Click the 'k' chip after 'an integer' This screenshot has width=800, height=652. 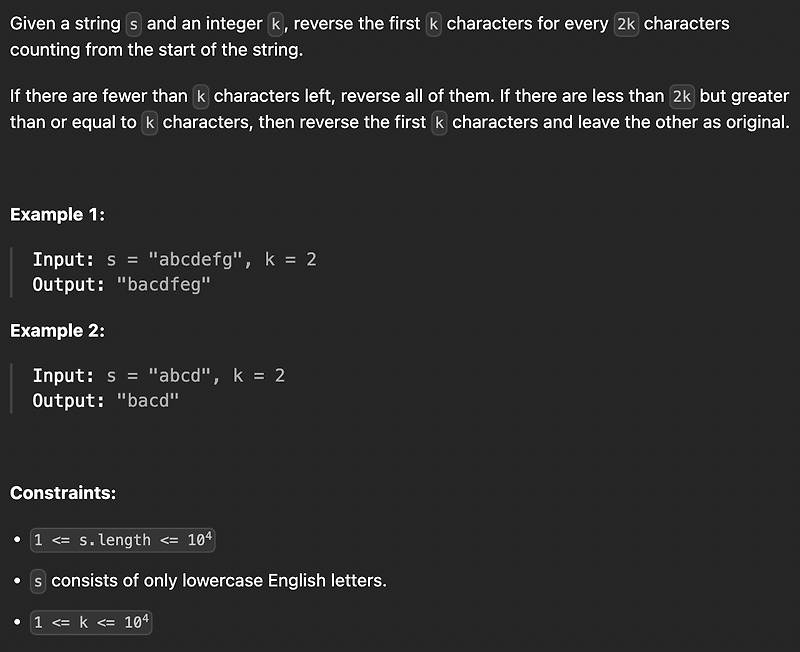pyautogui.click(x=276, y=24)
